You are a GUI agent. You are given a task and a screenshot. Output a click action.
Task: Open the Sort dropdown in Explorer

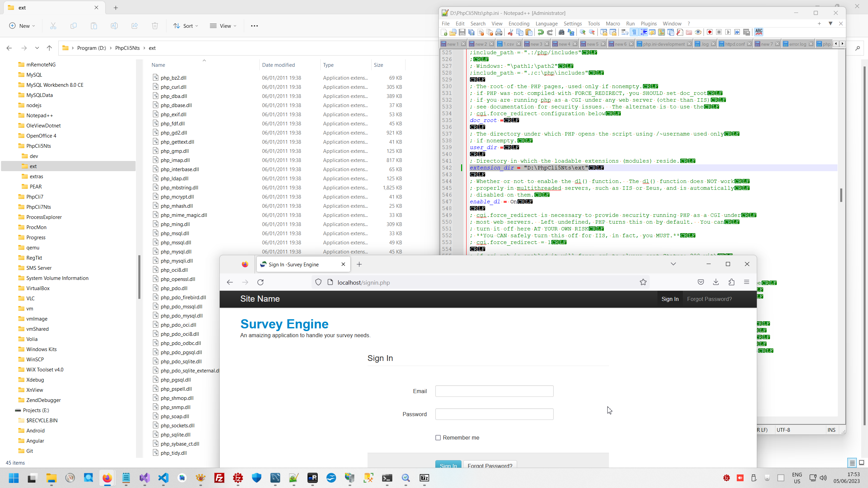click(x=186, y=26)
